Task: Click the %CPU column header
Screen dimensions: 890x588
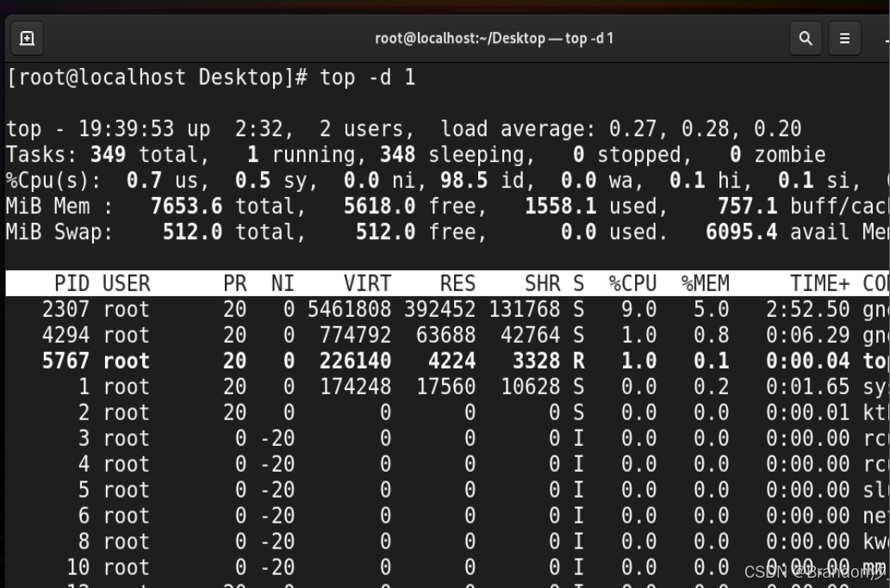Action: (x=634, y=283)
